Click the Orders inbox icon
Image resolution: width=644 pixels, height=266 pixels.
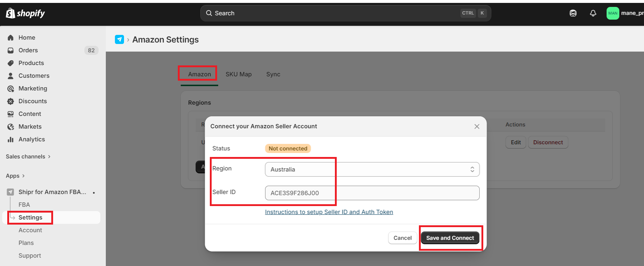point(11,51)
